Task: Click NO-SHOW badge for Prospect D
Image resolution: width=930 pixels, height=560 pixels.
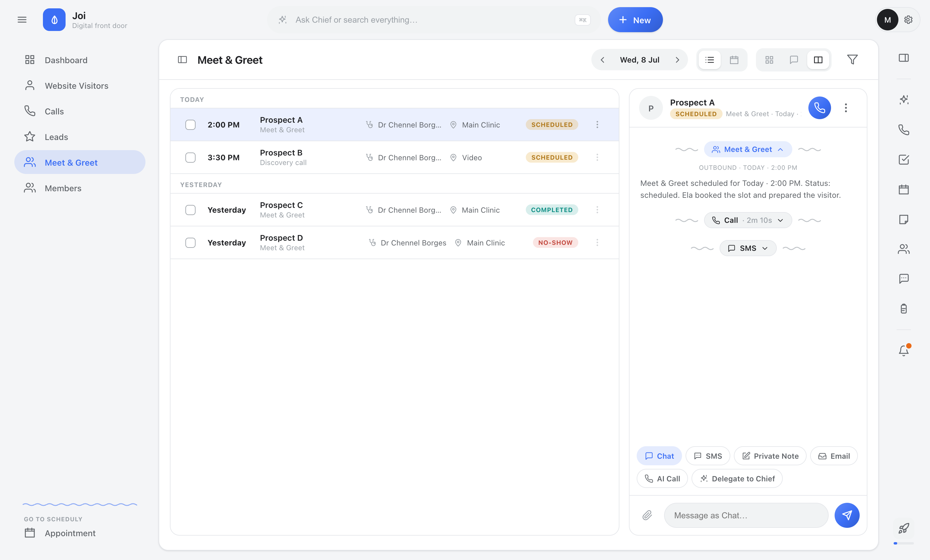Action: (x=555, y=242)
